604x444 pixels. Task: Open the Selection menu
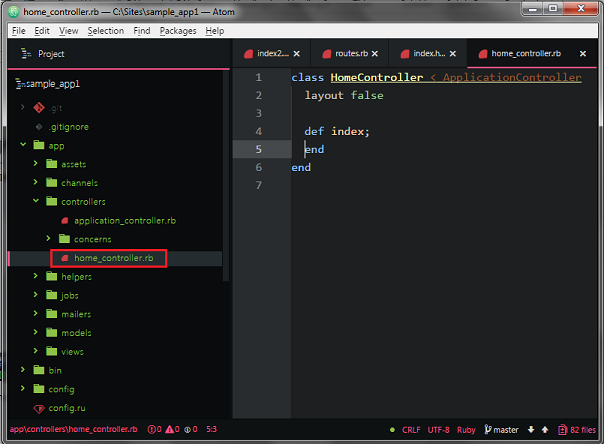pos(106,31)
